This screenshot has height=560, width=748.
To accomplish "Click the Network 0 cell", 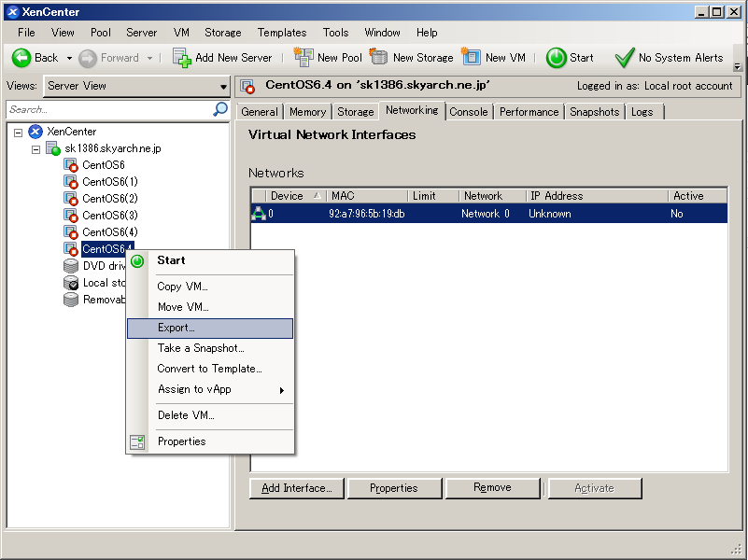I will [x=486, y=214].
